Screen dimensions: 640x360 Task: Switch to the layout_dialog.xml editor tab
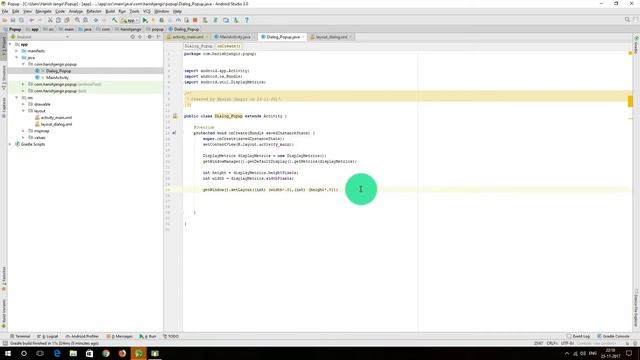331,37
